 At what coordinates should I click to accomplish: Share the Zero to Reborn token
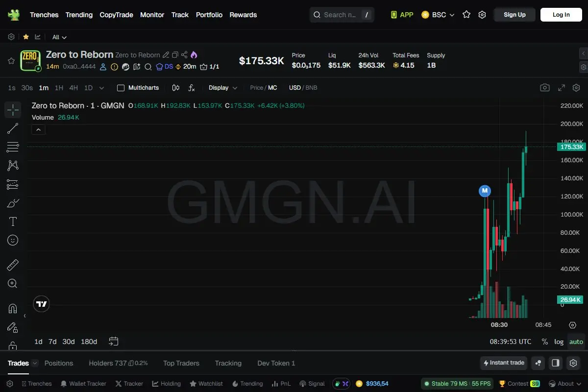coord(184,55)
